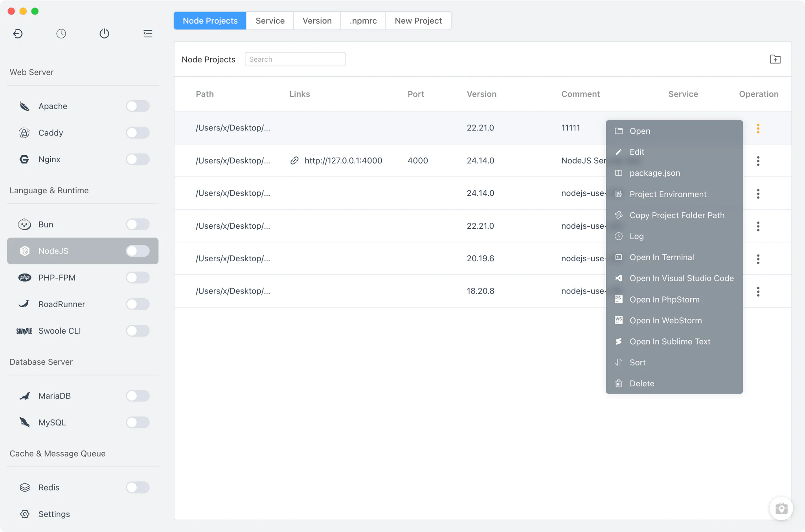The height and width of the screenshot is (532, 805).
Task: Select the .npmrc tab
Action: tap(363, 20)
